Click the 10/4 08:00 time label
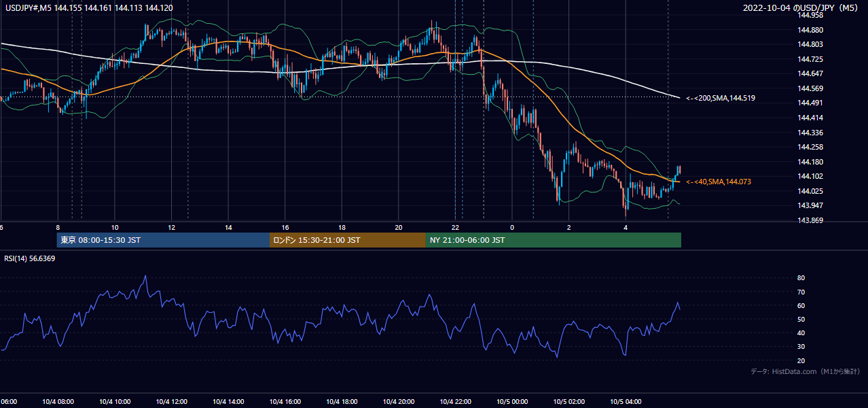Screen dimensions: 868x408 (58, 402)
